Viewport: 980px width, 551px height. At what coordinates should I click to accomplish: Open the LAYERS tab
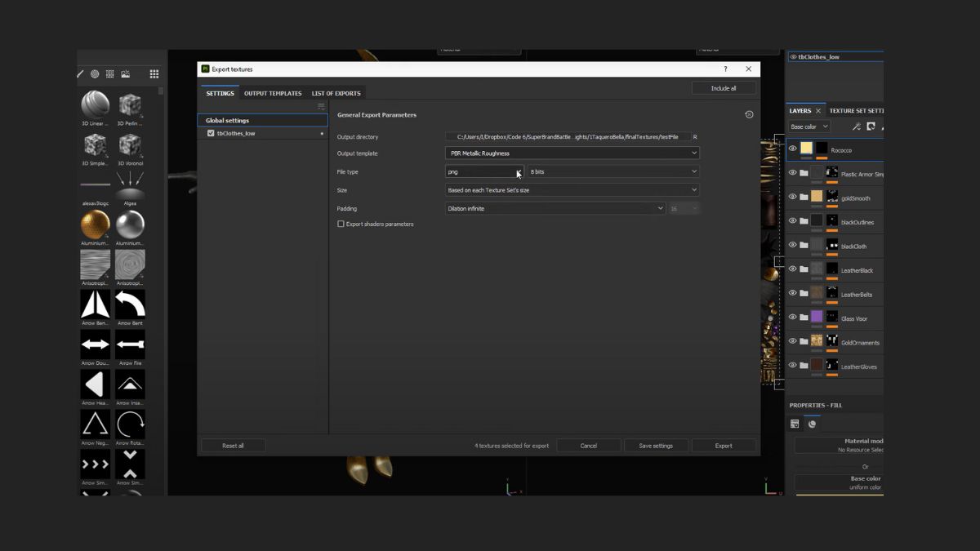tap(800, 111)
